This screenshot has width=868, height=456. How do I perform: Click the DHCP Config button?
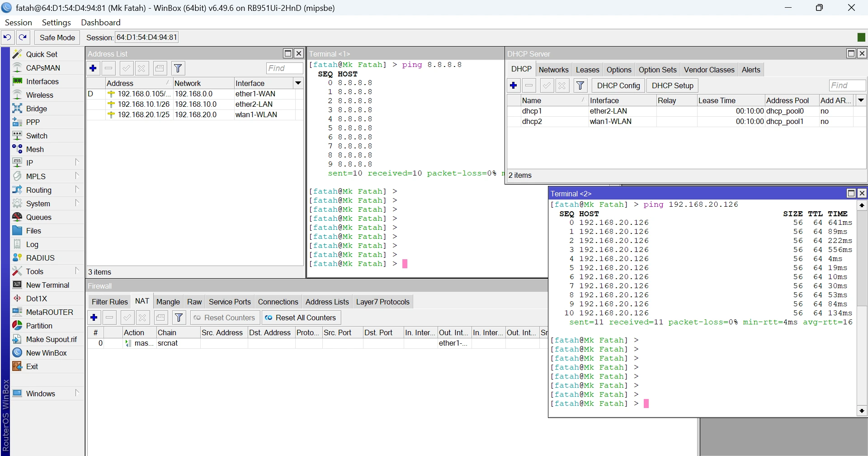[618, 85]
